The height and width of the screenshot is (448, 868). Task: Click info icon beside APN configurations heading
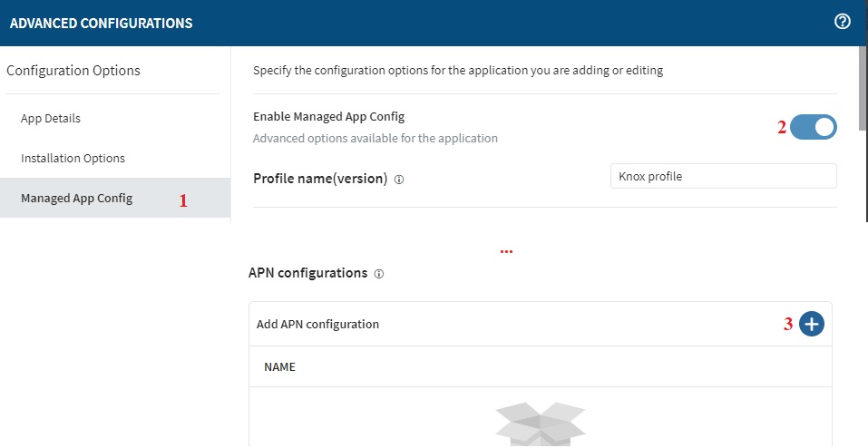(x=379, y=273)
